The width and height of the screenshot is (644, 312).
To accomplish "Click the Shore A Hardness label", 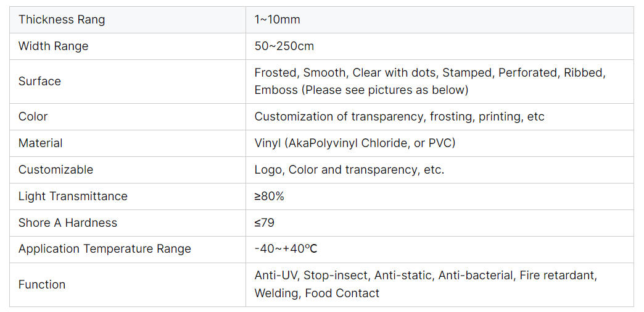I will tap(68, 222).
